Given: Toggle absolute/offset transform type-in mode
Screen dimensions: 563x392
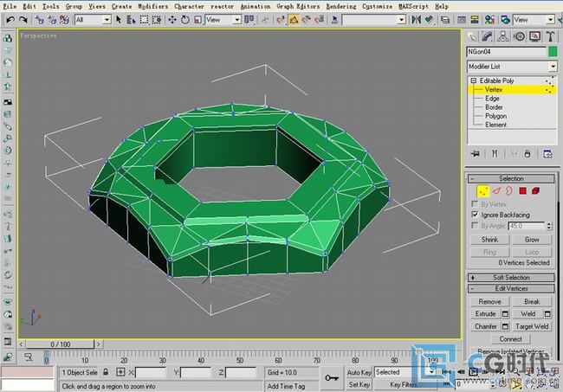Looking at the screenshot, I should coord(120,372).
